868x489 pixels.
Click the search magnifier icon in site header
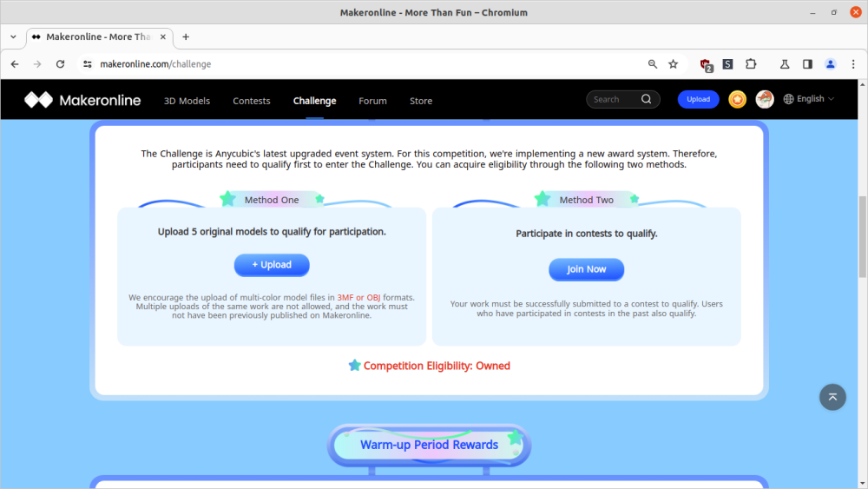(x=646, y=99)
